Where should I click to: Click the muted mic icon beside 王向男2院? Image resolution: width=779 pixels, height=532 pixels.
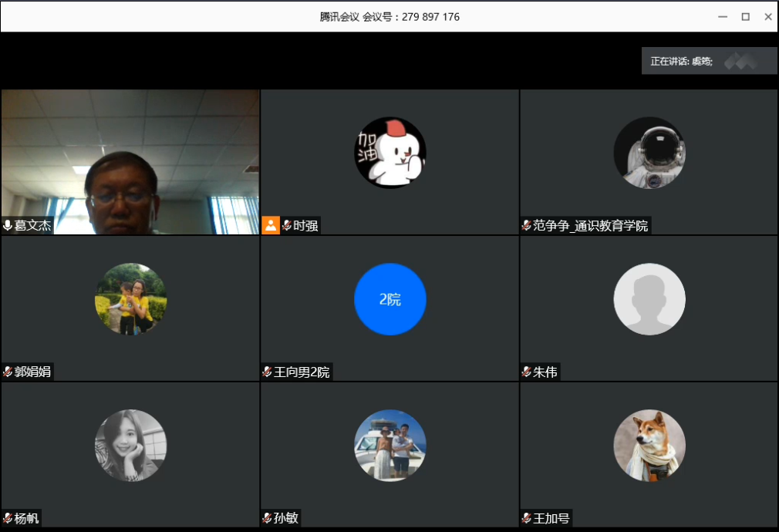click(267, 372)
